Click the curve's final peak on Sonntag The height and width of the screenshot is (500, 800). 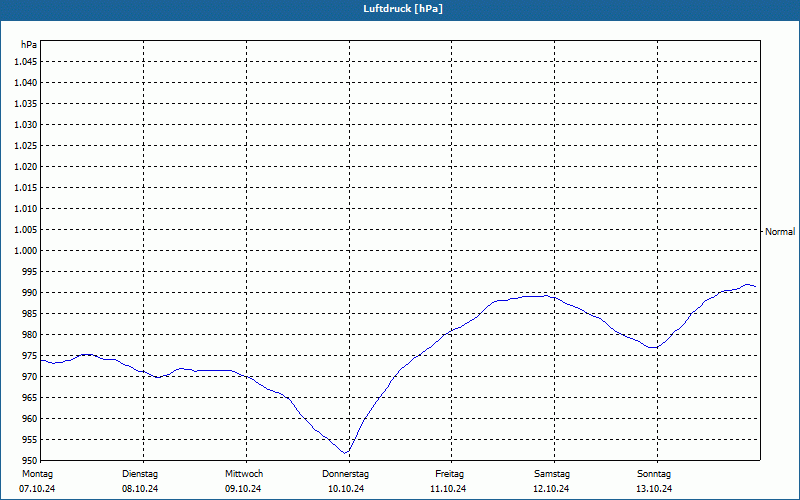(748, 285)
